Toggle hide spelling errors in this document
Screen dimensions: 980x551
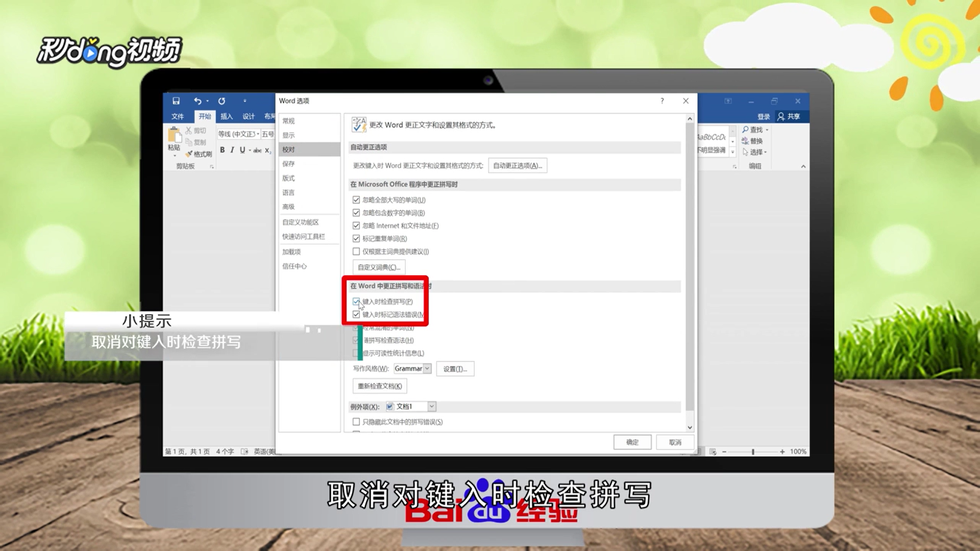(356, 422)
